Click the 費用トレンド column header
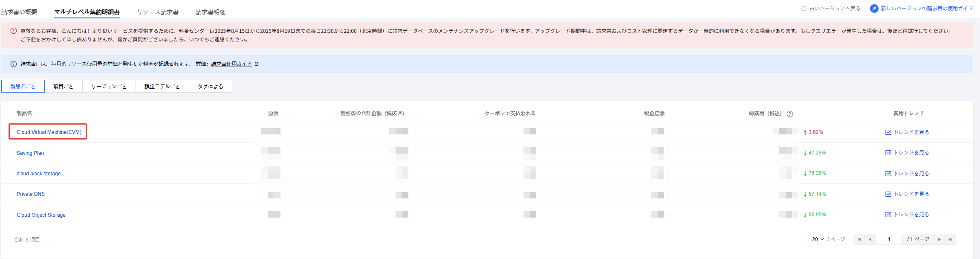This screenshot has width=980, height=259. click(909, 113)
